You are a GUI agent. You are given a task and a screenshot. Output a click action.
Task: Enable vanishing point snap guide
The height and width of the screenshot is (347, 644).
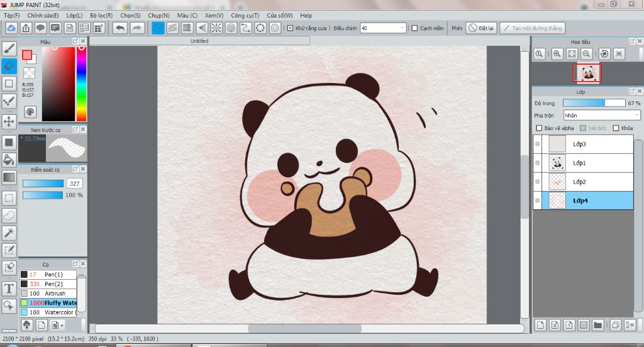[x=202, y=28]
